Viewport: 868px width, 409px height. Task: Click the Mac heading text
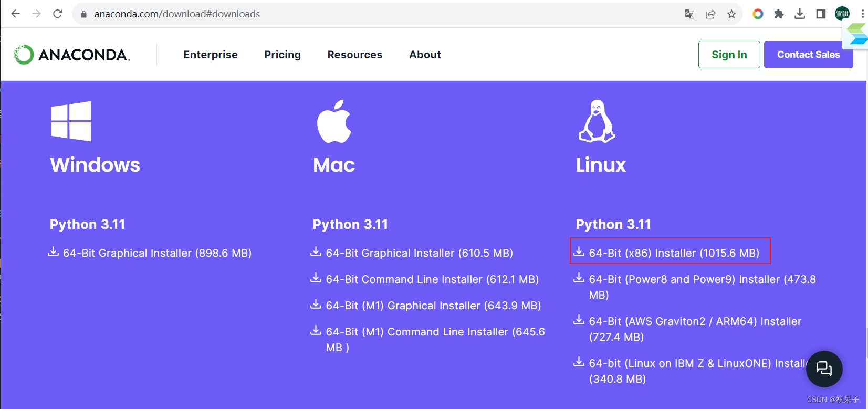[334, 165]
